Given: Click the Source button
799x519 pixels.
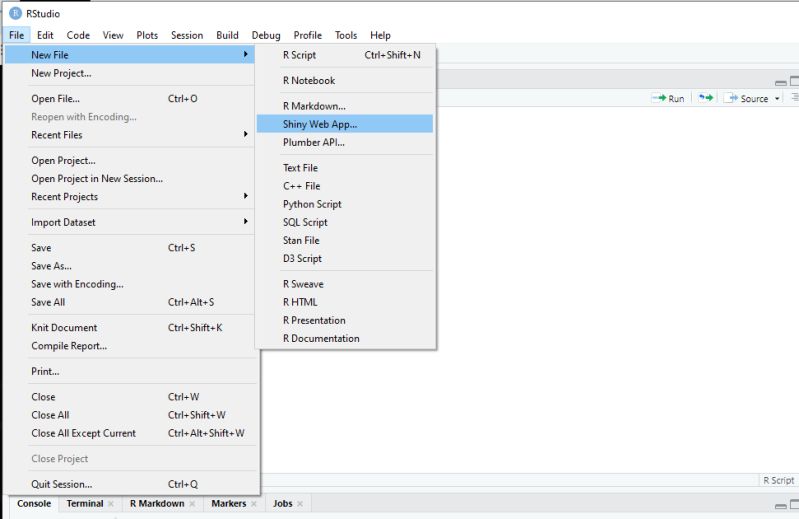Looking at the screenshot, I should [747, 98].
